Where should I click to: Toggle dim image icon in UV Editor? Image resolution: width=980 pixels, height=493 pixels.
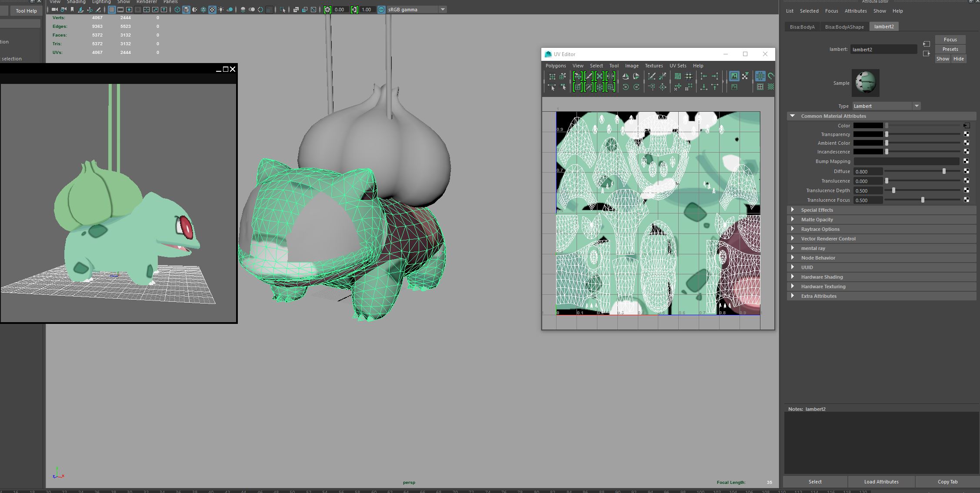[734, 87]
